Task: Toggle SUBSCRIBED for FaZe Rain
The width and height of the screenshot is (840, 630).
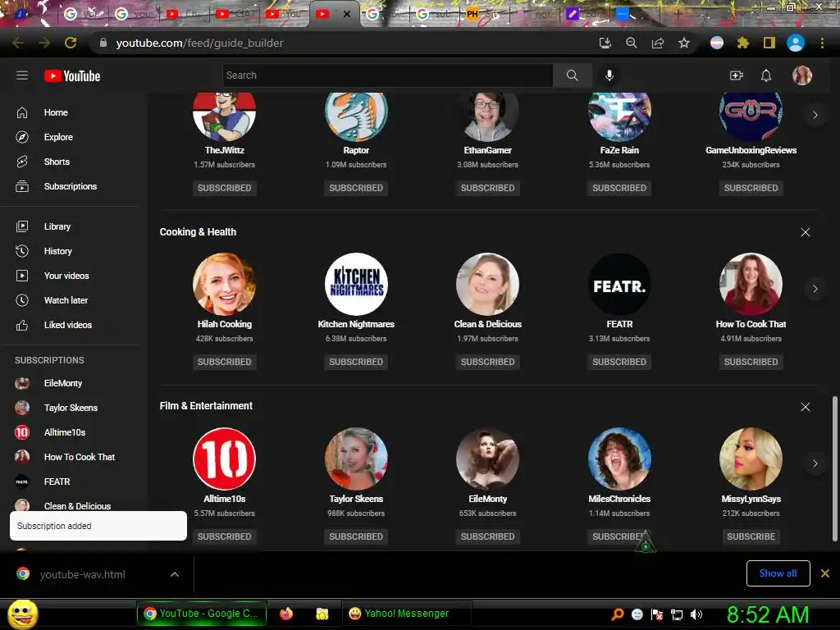Action: click(619, 188)
